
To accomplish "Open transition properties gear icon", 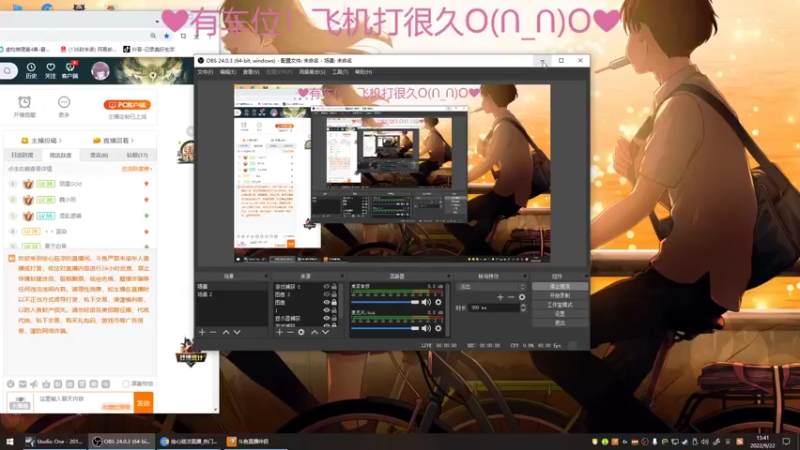I will 522,297.
